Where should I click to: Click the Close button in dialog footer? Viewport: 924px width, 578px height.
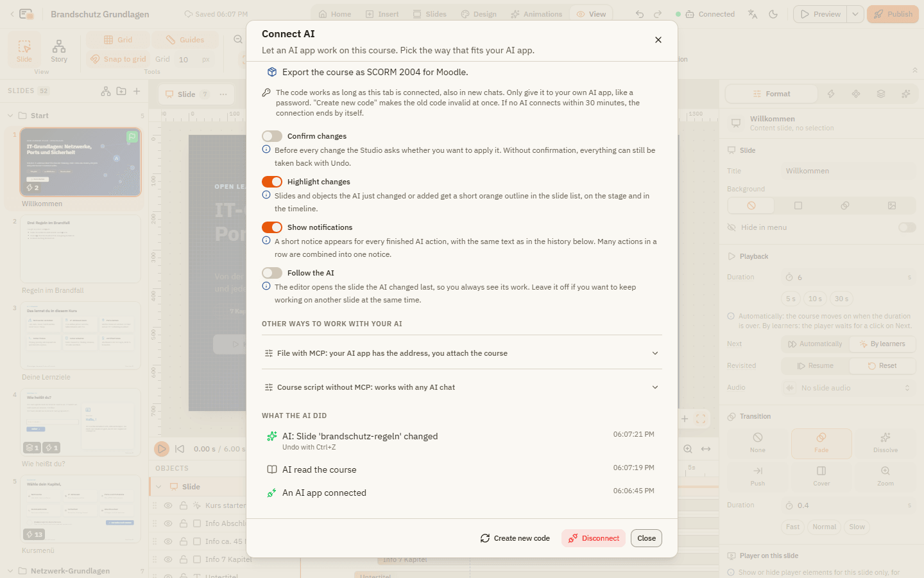coord(646,538)
